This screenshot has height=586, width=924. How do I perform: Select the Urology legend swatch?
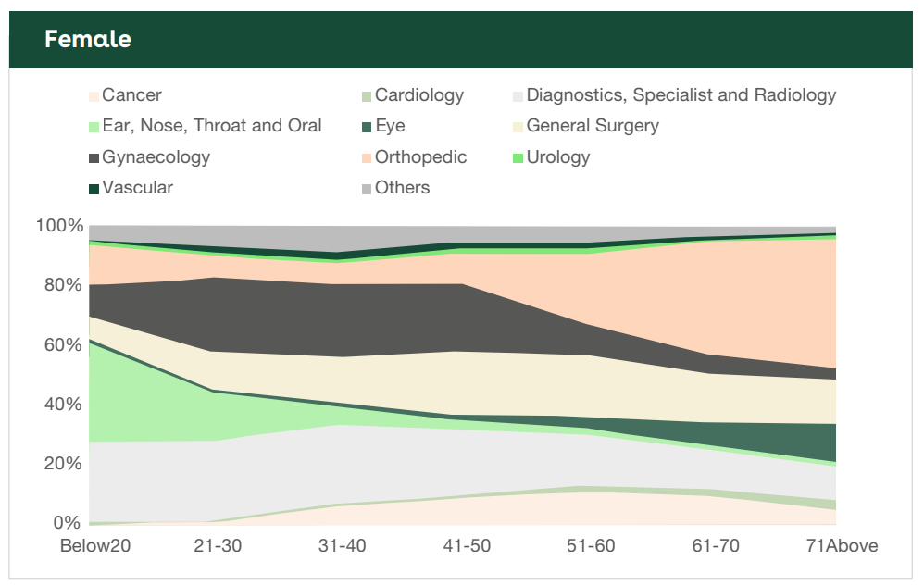point(518,157)
